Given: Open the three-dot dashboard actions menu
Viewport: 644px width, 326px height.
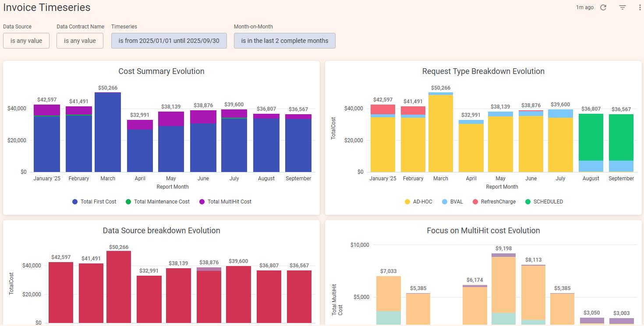Looking at the screenshot, I should [640, 7].
